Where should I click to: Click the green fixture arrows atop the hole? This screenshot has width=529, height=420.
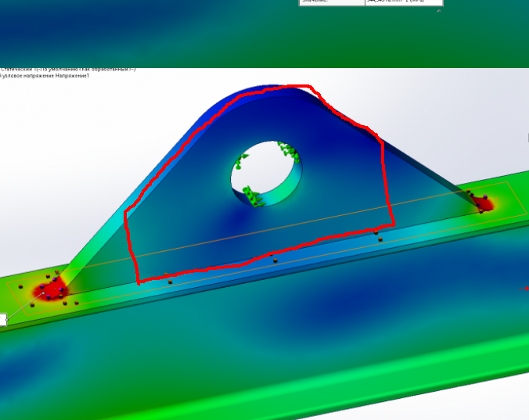[x=285, y=149]
